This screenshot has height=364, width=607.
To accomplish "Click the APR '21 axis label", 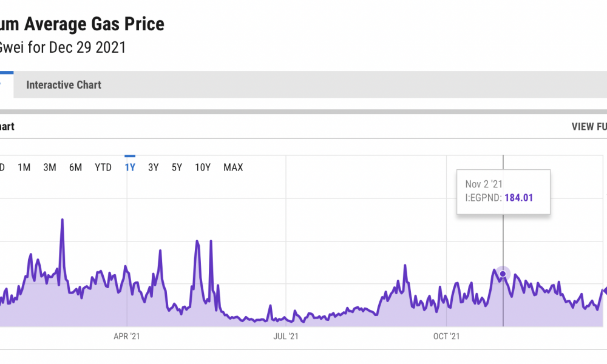I will 127,336.
